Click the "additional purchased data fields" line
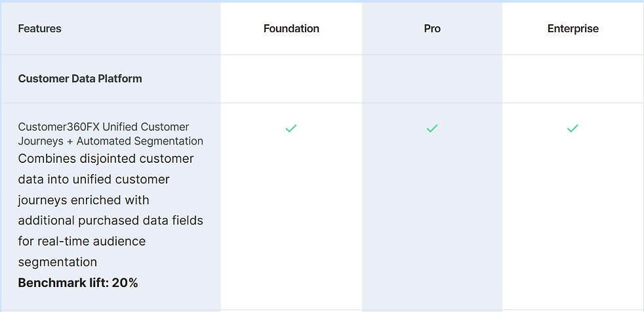Screen dimensions: 644x312 (110, 221)
